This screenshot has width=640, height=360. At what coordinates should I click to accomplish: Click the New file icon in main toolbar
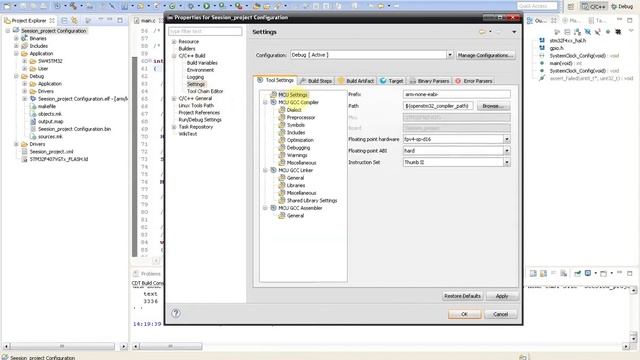[x=7, y=6]
